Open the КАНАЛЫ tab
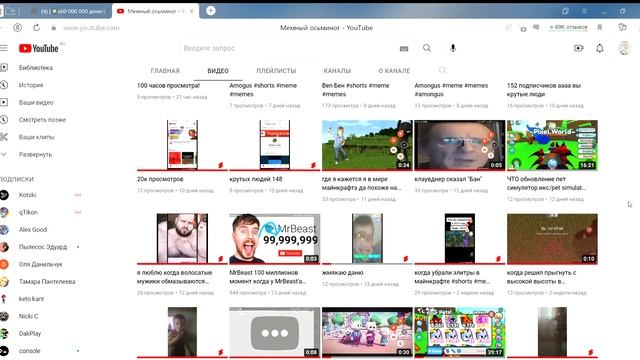The width and height of the screenshot is (640, 360). (x=337, y=71)
